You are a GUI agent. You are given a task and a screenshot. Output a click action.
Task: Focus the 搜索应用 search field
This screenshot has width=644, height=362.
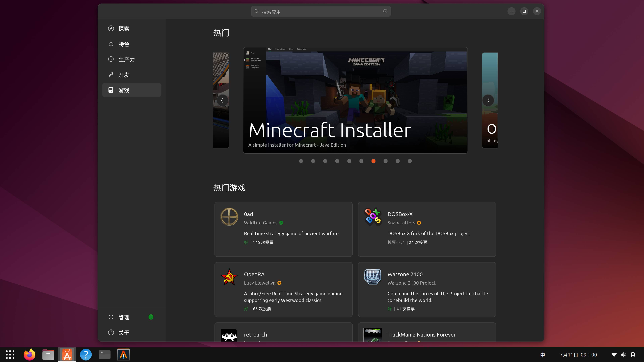coord(321,11)
